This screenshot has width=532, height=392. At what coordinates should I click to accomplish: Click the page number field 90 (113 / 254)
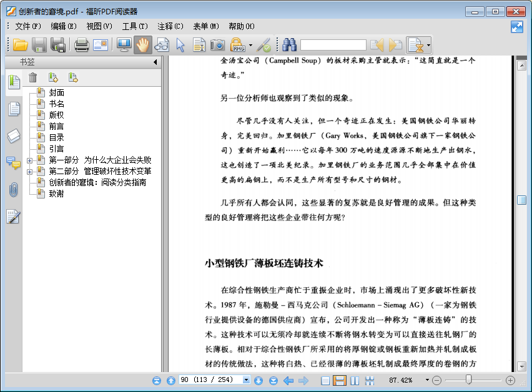pyautogui.click(x=210, y=380)
